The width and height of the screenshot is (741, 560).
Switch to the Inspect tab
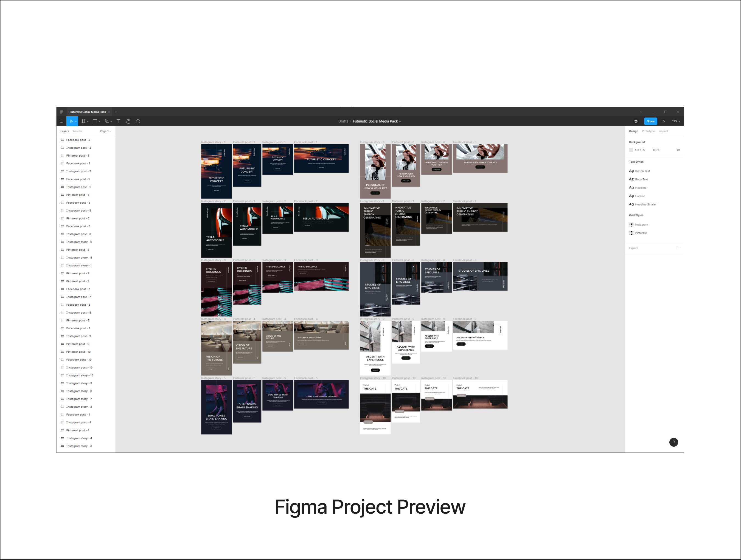[x=663, y=131]
